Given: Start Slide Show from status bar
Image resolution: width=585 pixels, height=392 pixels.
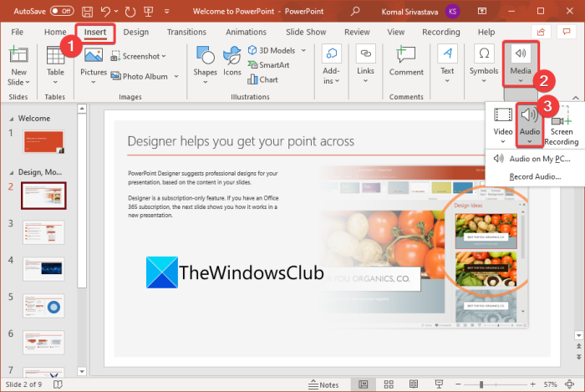Looking at the screenshot, I should pyautogui.click(x=439, y=384).
